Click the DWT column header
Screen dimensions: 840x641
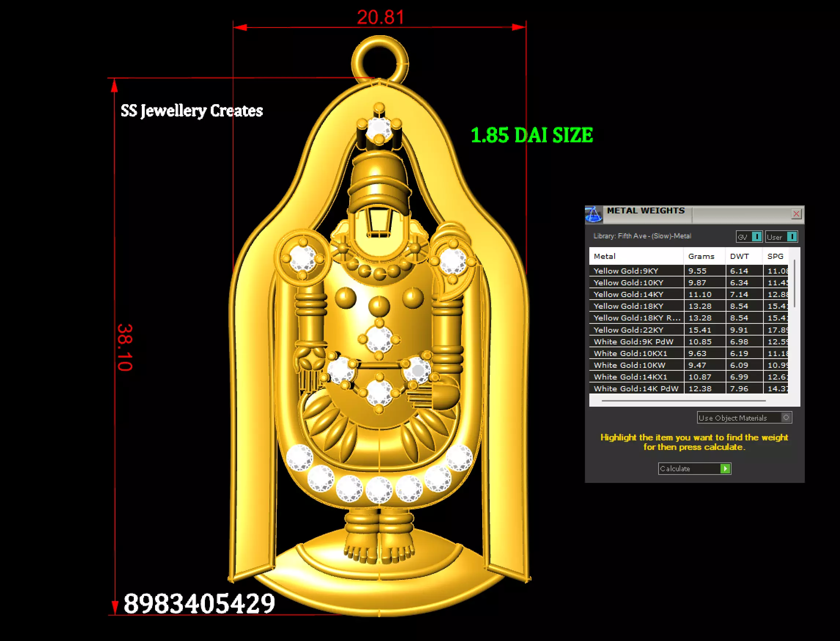(x=744, y=256)
